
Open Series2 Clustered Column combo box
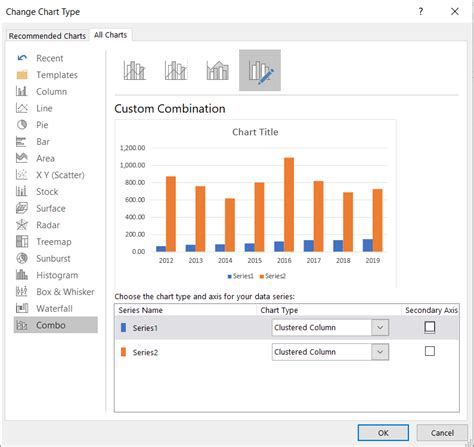(x=330, y=352)
